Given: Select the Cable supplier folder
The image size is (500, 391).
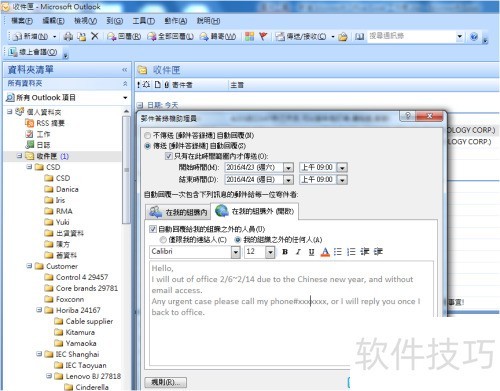Looking at the screenshot, I should click(84, 321).
